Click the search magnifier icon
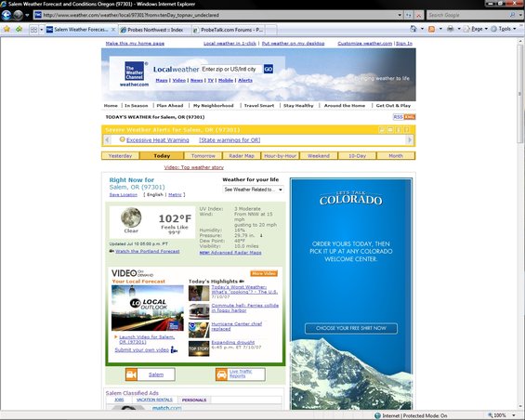This screenshot has width=525, height=420. pos(512,15)
